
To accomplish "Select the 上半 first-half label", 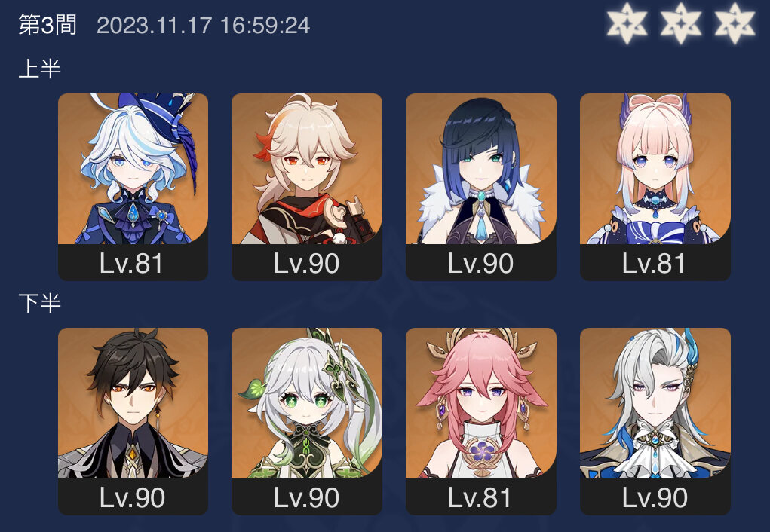I will coord(40,69).
